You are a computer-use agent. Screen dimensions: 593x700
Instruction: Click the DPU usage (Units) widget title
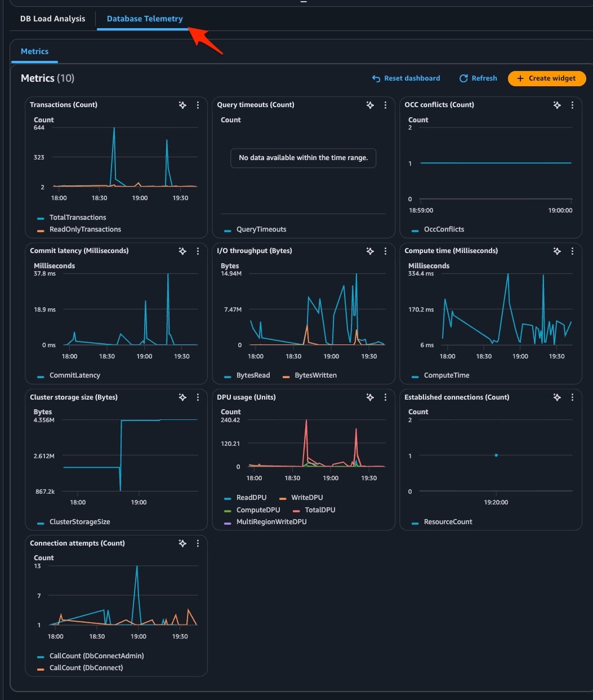coord(246,397)
